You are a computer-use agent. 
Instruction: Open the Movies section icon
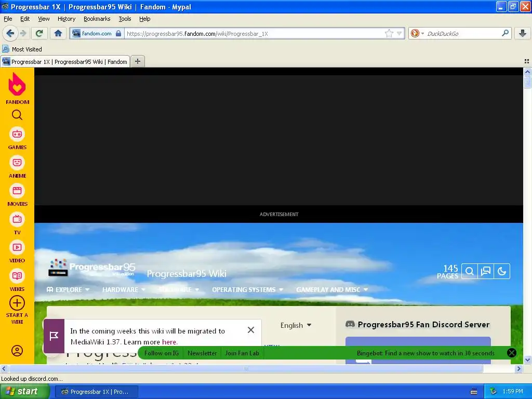coord(17,191)
